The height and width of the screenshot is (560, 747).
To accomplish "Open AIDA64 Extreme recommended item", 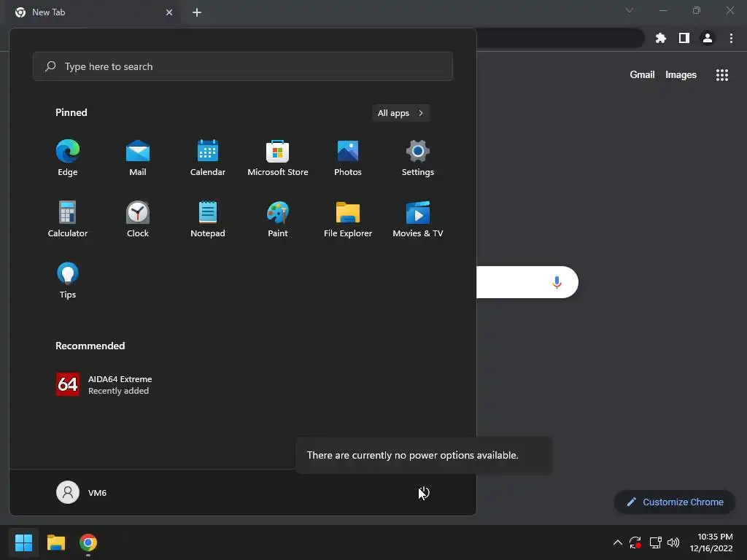I will (104, 384).
